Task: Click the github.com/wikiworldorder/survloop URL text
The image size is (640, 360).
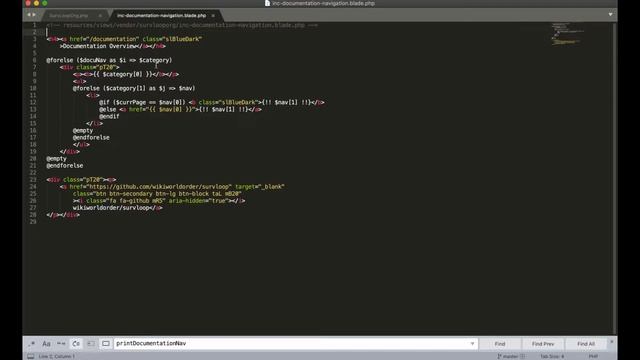Action: (x=160, y=187)
